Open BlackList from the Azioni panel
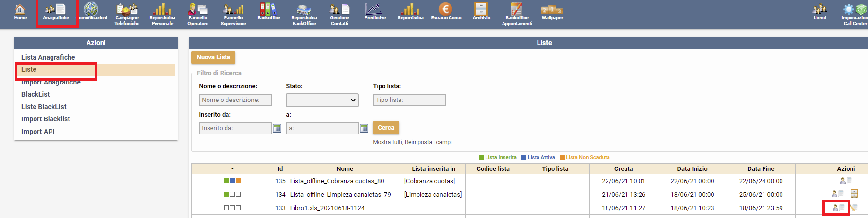 [x=35, y=94]
